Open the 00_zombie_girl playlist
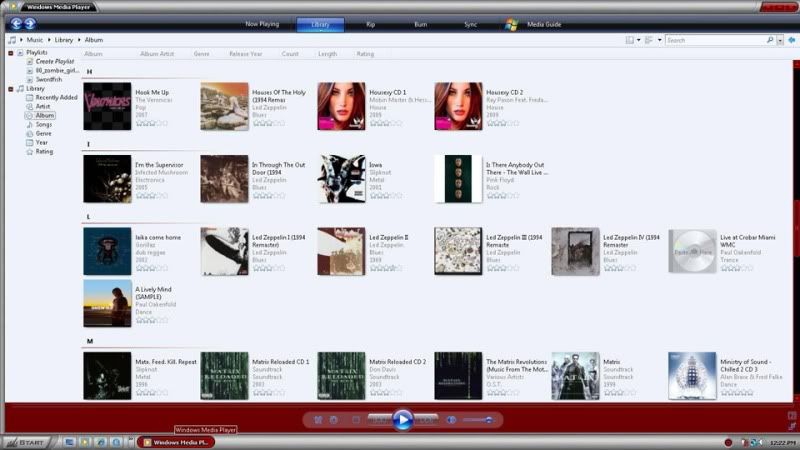The width and height of the screenshot is (800, 450). 57,70
